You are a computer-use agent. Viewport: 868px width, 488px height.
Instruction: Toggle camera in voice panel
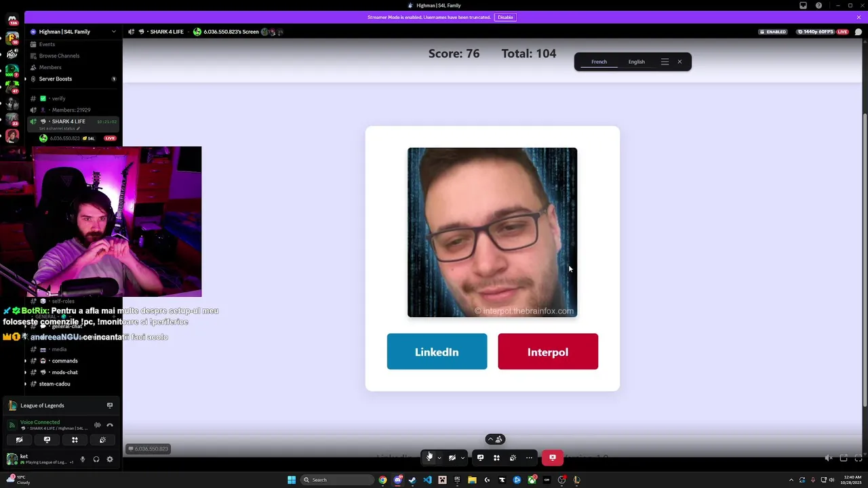[19, 440]
